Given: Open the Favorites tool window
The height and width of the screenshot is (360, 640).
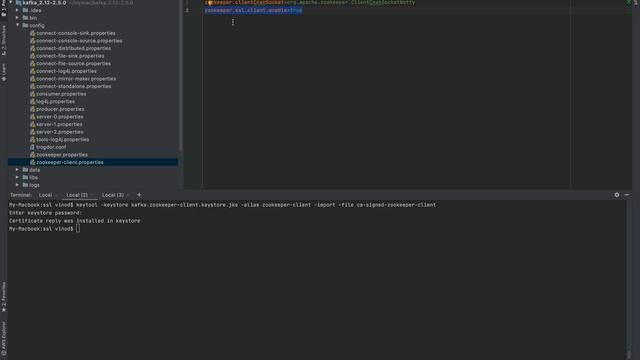Looking at the screenshot, I should coord(4,297).
